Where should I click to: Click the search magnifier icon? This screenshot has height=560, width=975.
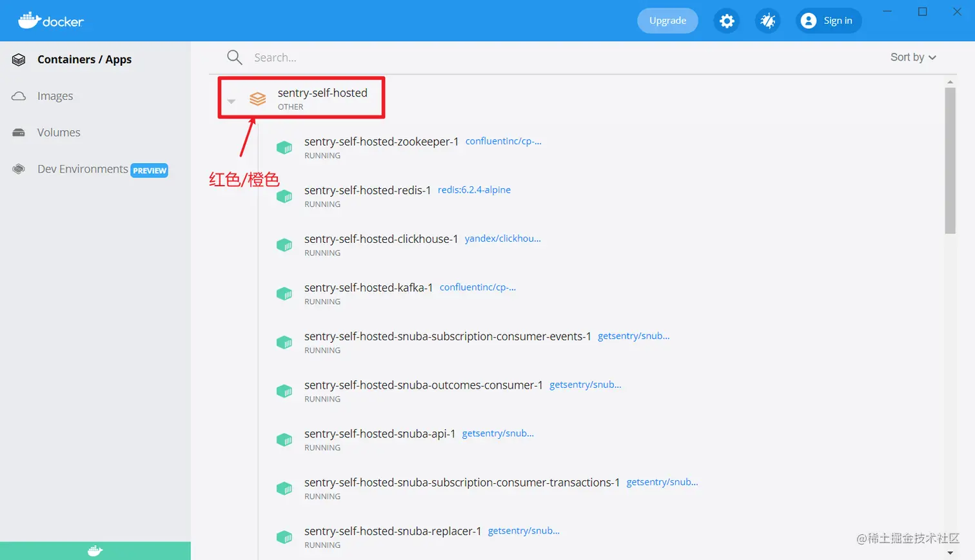click(x=235, y=57)
